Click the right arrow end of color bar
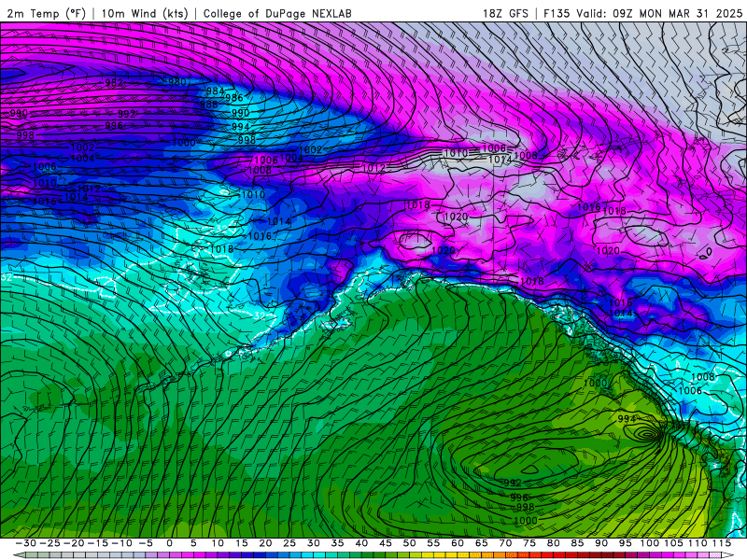This screenshot has height=560, width=747. coord(728,555)
